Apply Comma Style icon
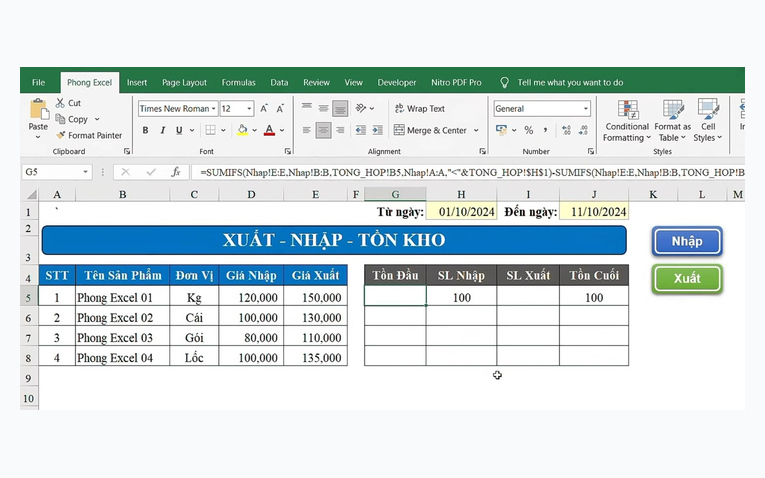 pyautogui.click(x=545, y=130)
